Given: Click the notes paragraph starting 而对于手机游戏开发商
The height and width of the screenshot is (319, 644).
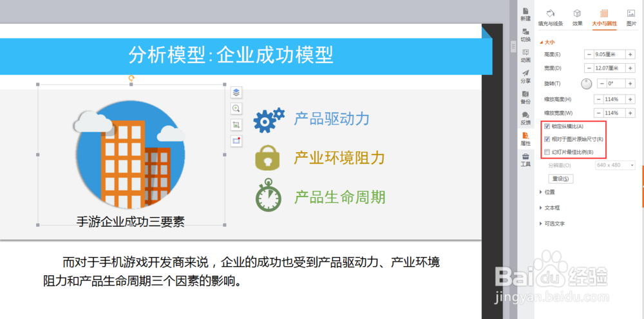Looking at the screenshot, I should [241, 272].
